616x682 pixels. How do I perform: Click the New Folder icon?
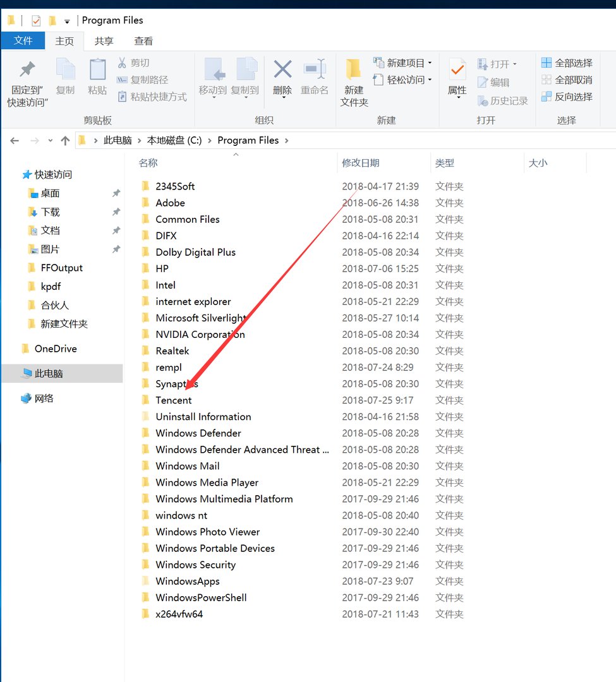tap(354, 69)
